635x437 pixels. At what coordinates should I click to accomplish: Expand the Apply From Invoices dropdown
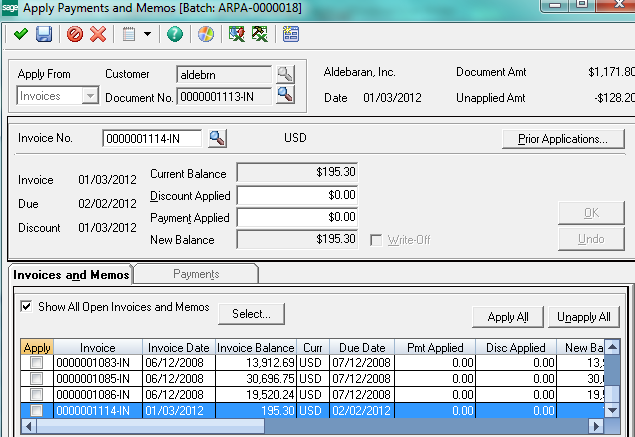tap(90, 96)
